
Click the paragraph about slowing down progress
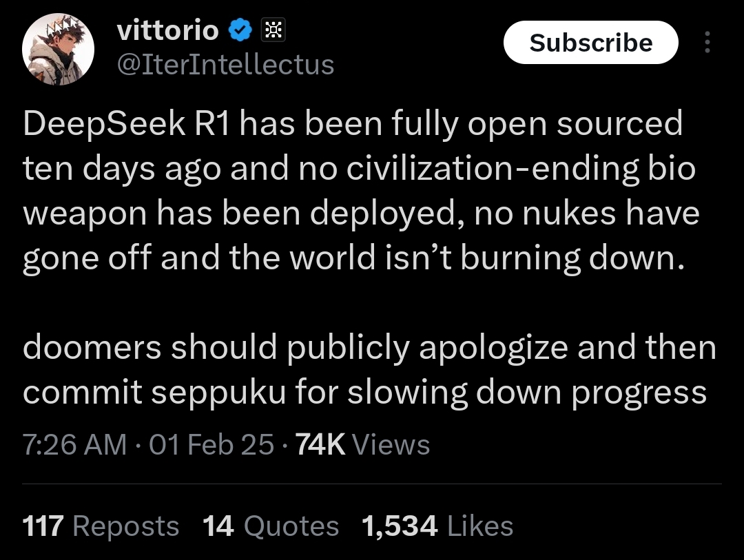tap(369, 369)
